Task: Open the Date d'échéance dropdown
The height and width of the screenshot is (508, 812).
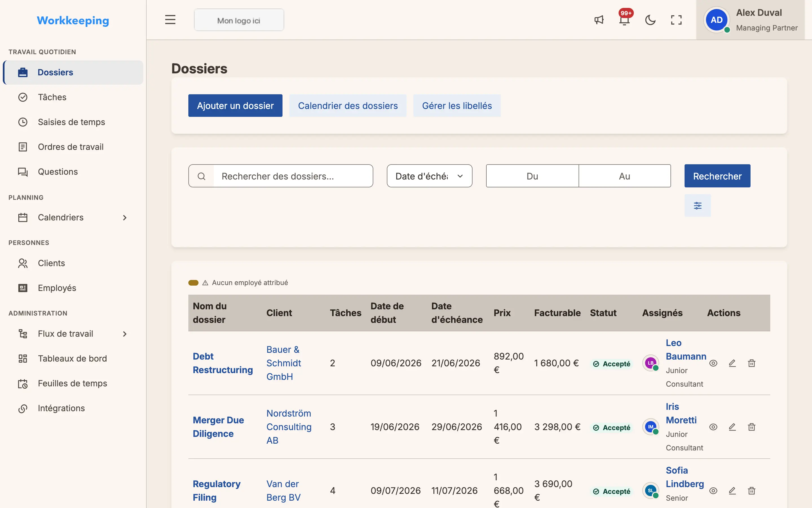Action: 429,176
